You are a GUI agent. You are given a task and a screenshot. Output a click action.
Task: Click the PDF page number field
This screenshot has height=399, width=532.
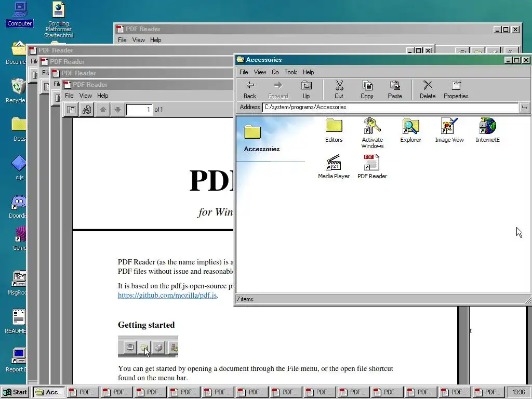coord(139,110)
